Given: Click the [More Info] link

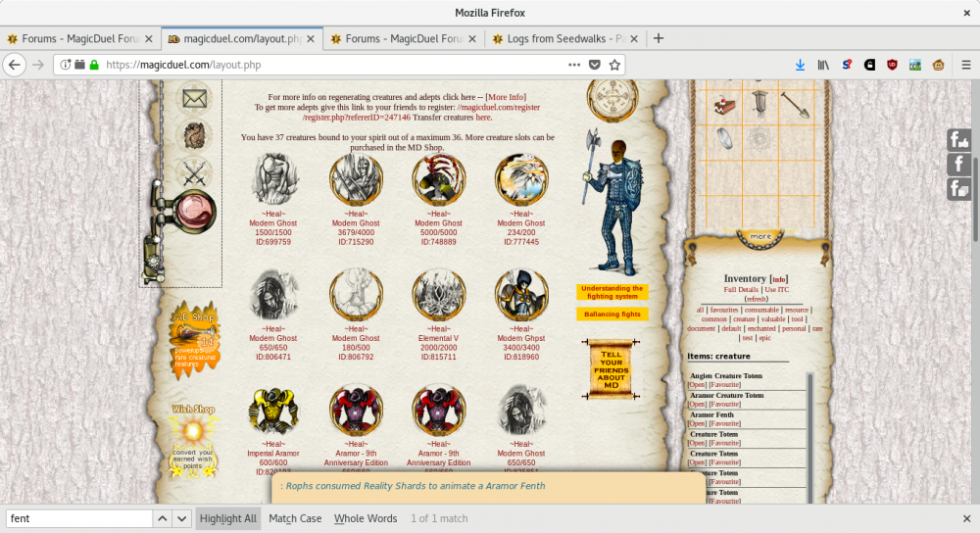Looking at the screenshot, I should point(506,97).
